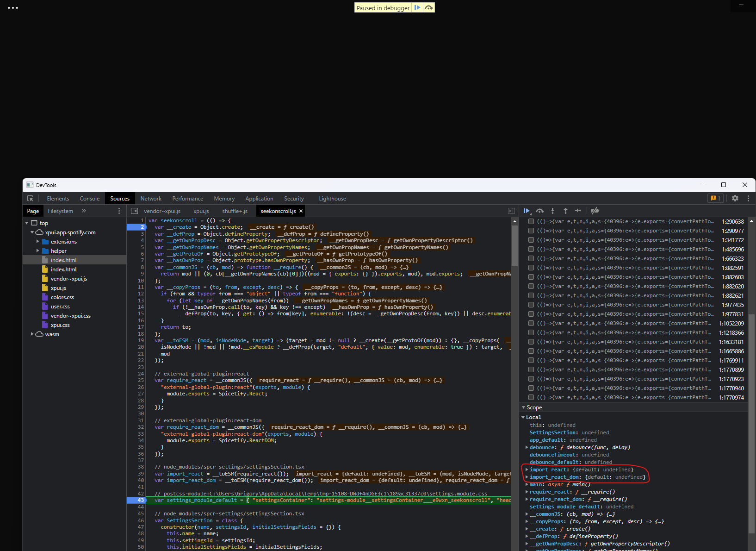
Task: Step out of the current function
Action: pyautogui.click(x=565, y=211)
